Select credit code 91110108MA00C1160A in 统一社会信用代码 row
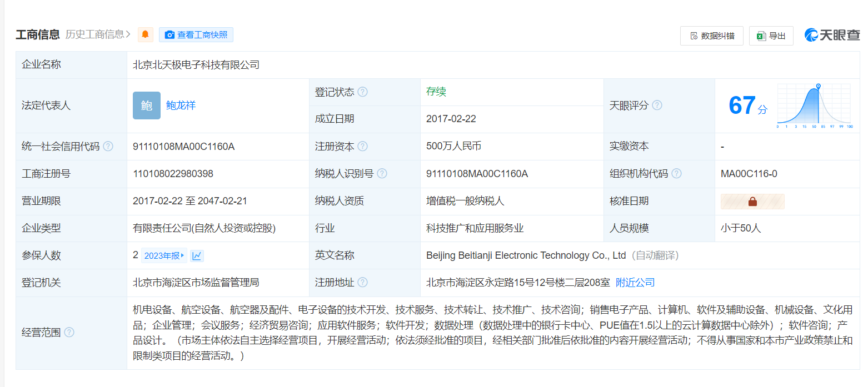The width and height of the screenshot is (868, 387). click(183, 147)
